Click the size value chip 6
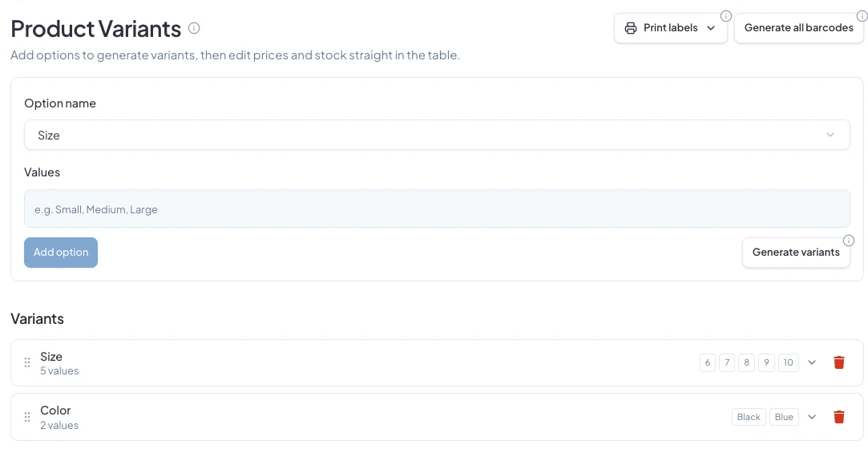Viewport: 868px width, 449px height. coord(708,362)
